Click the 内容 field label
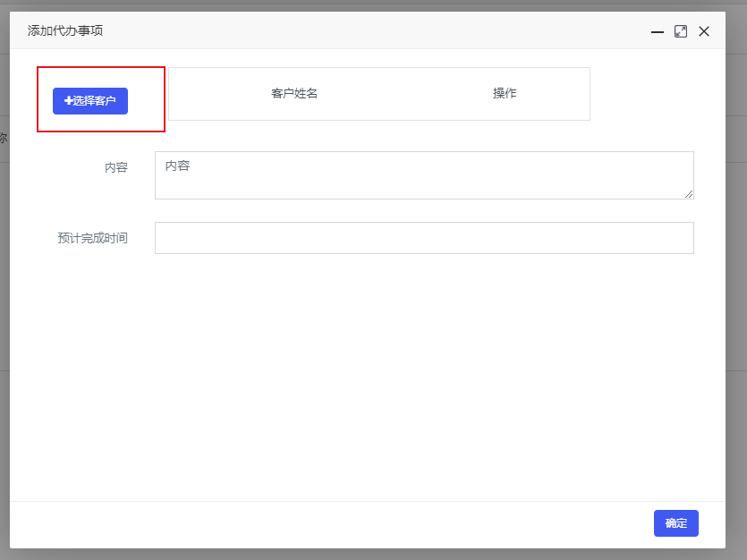 [116, 167]
